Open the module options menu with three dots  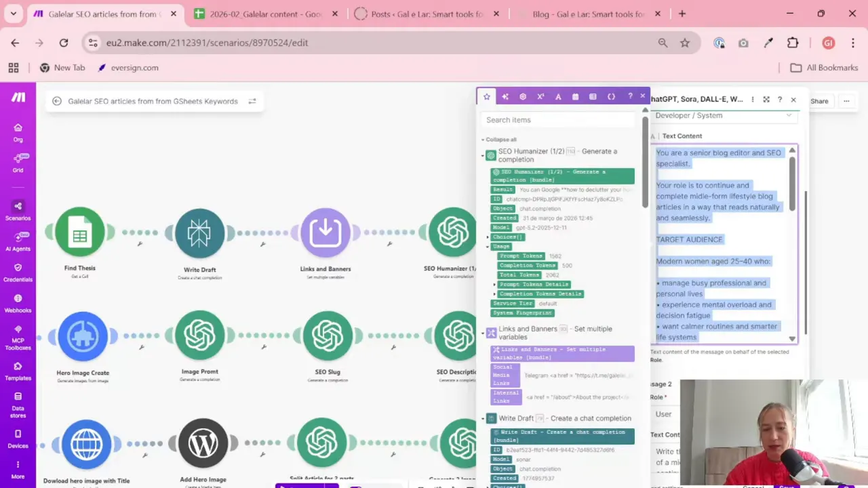753,100
